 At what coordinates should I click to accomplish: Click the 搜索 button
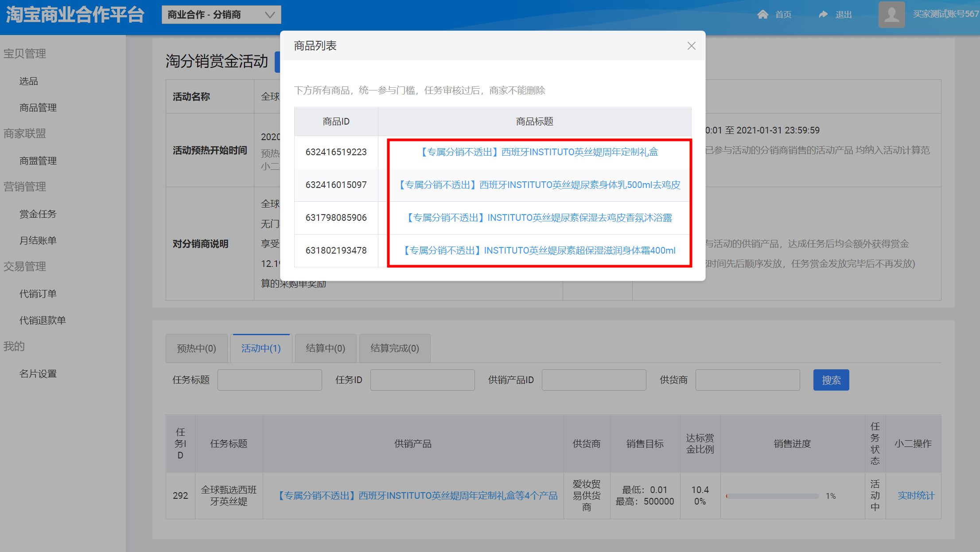coord(831,380)
